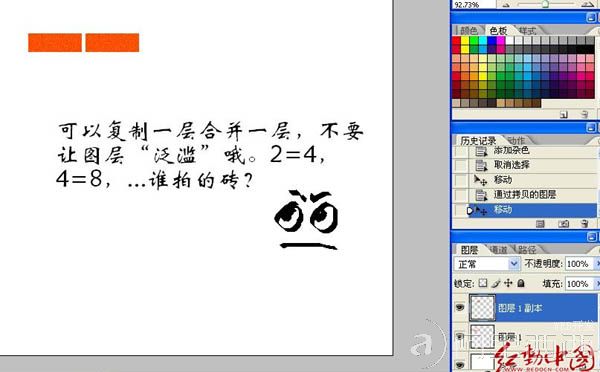Pick the magenta swatch in top row
The height and width of the screenshot is (372, 600).
501,41
